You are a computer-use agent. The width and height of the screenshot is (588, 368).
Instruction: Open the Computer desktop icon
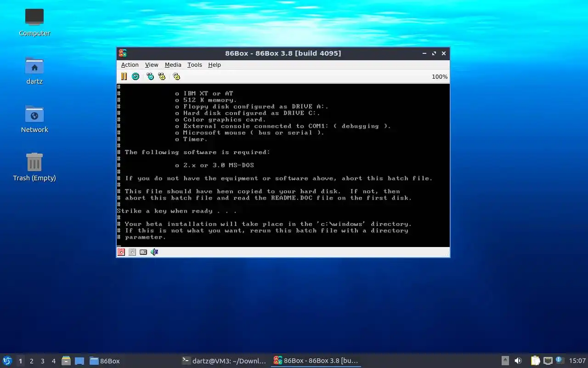coord(34,22)
